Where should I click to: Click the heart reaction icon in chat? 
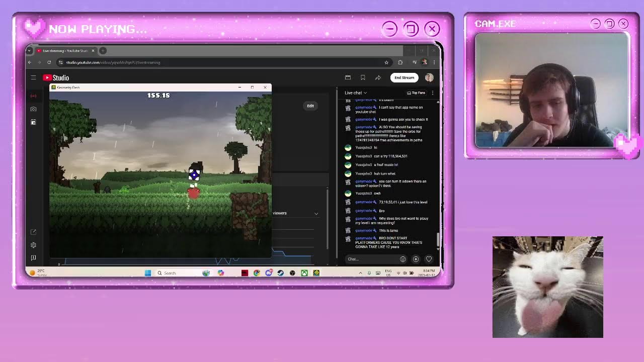429,259
